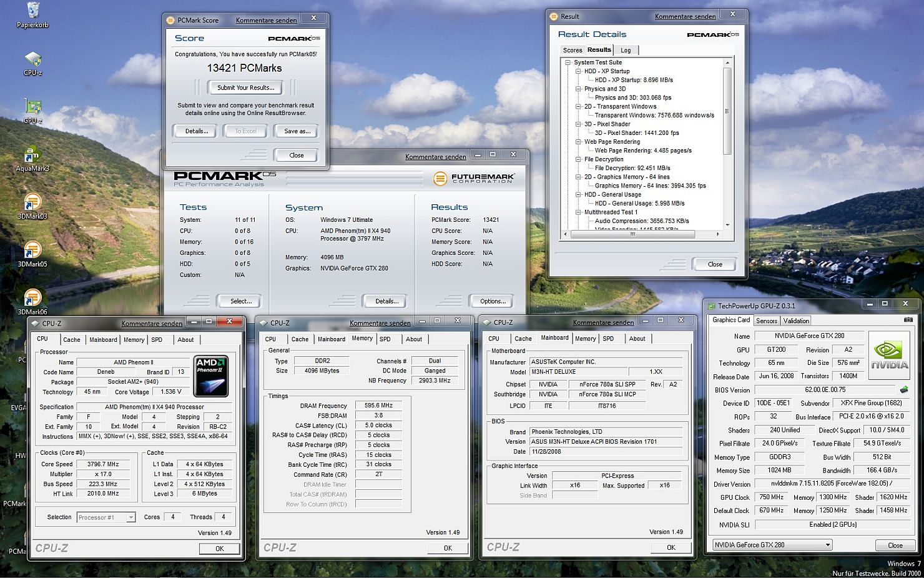This screenshot has width=924, height=578.
Task: Click the GPU Clock field showing 750 MHz
Action: [x=771, y=497]
